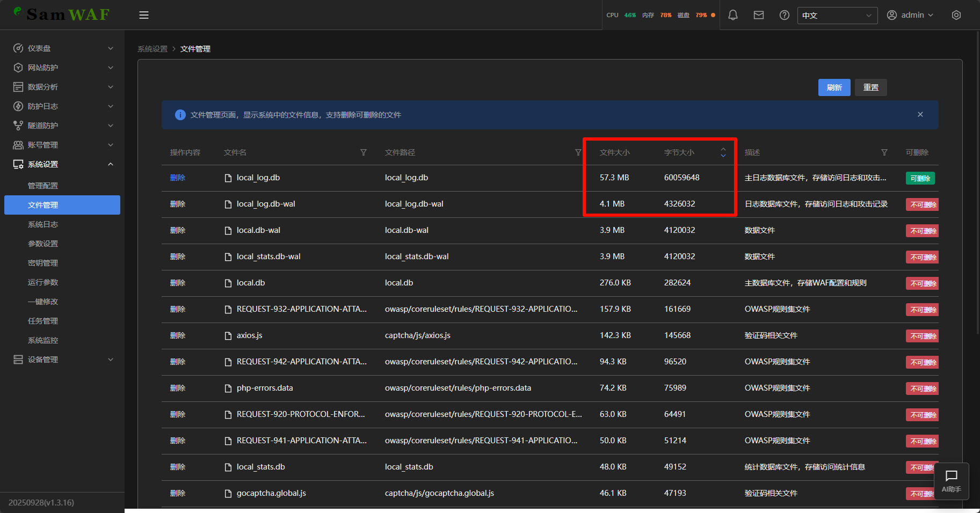The height and width of the screenshot is (513, 980).
Task: Click the blue 刷新 button
Action: (834, 87)
